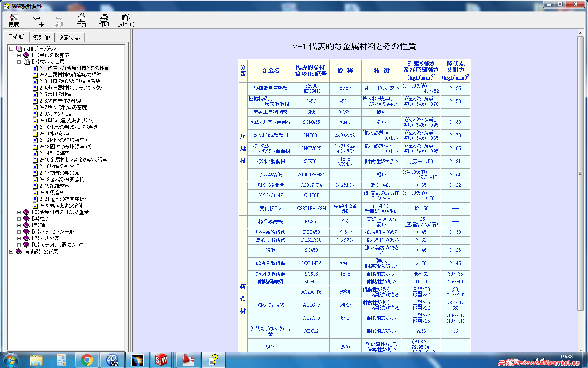Expand the 【7】寸法公差 node
This screenshot has height=368, width=588.
[x=19, y=238]
